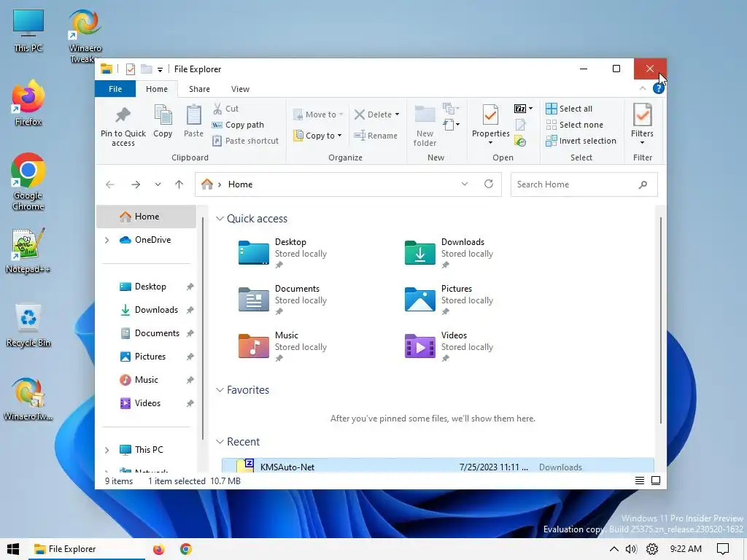747x560 pixels.
Task: Switch to the Home ribbon tab
Action: point(157,89)
